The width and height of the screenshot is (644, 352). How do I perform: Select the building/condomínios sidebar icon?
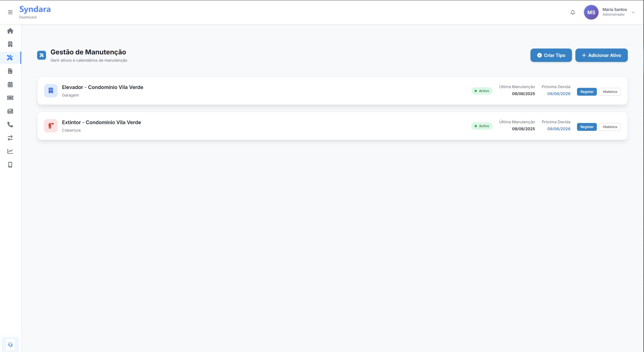click(10, 44)
